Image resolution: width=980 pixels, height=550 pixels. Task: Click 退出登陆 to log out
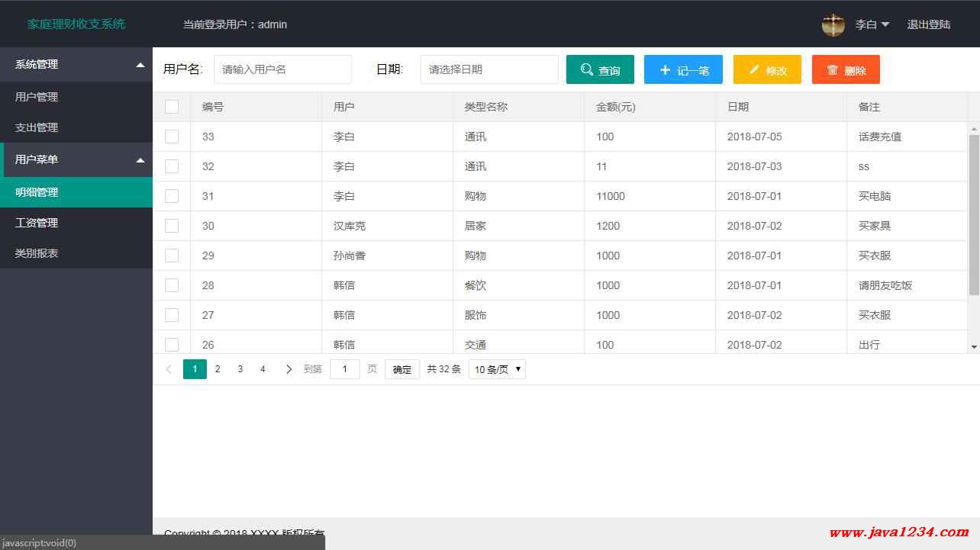click(x=929, y=24)
